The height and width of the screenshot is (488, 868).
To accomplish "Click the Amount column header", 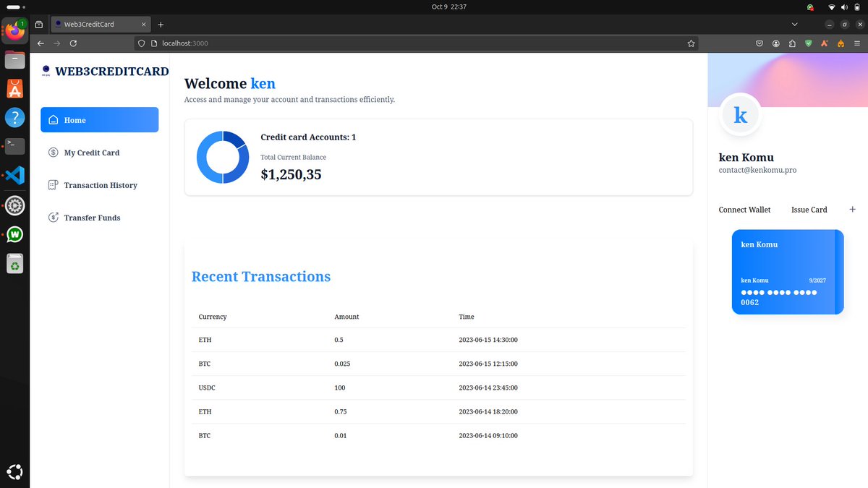I will [346, 317].
